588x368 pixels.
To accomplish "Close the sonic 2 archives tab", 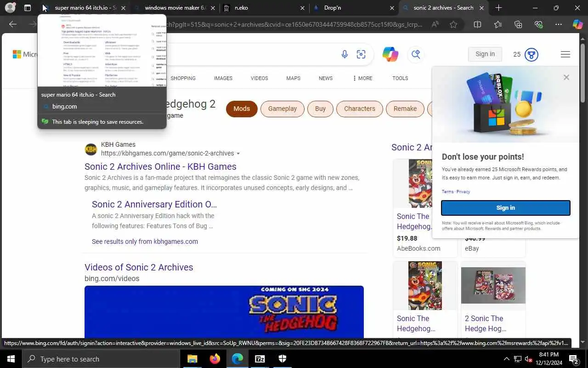I will click(x=481, y=8).
